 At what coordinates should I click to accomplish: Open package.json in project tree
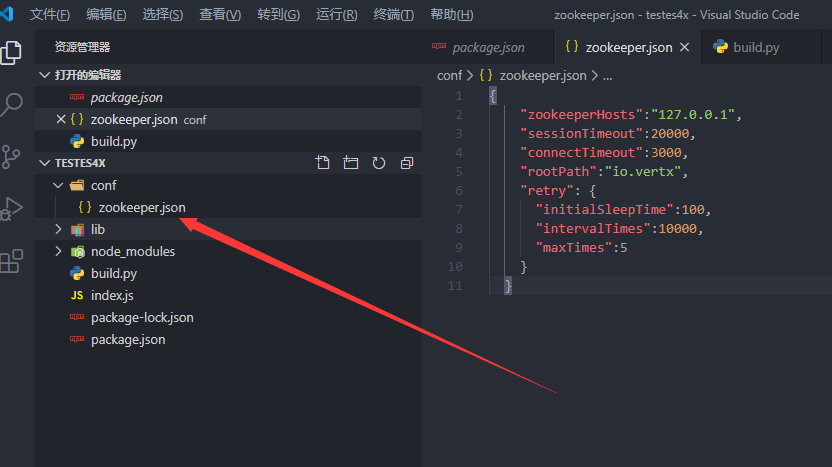228,340
